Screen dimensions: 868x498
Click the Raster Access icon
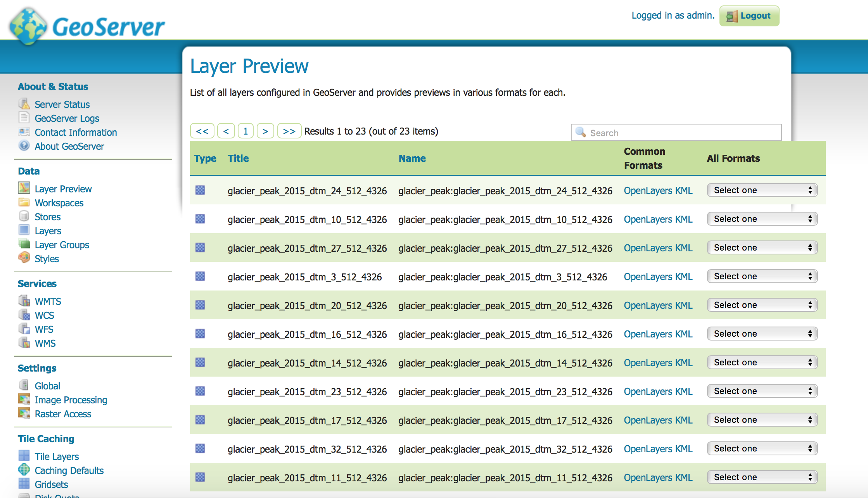point(24,413)
